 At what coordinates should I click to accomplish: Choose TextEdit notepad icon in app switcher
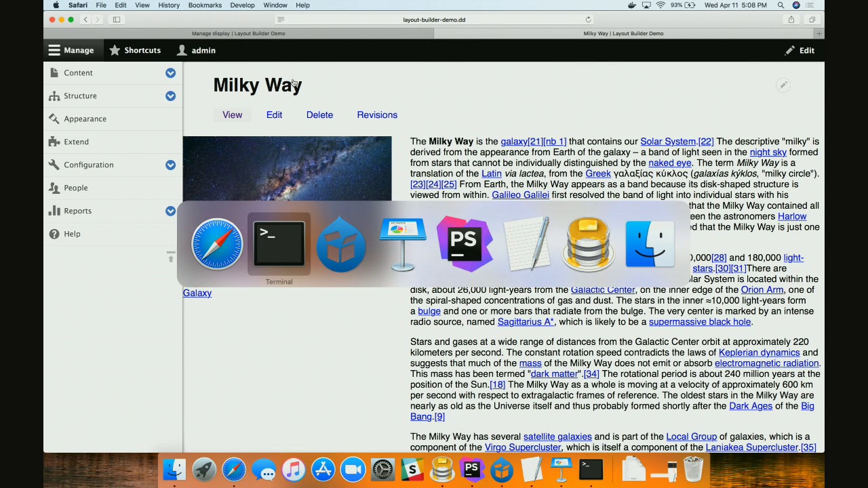[527, 243]
